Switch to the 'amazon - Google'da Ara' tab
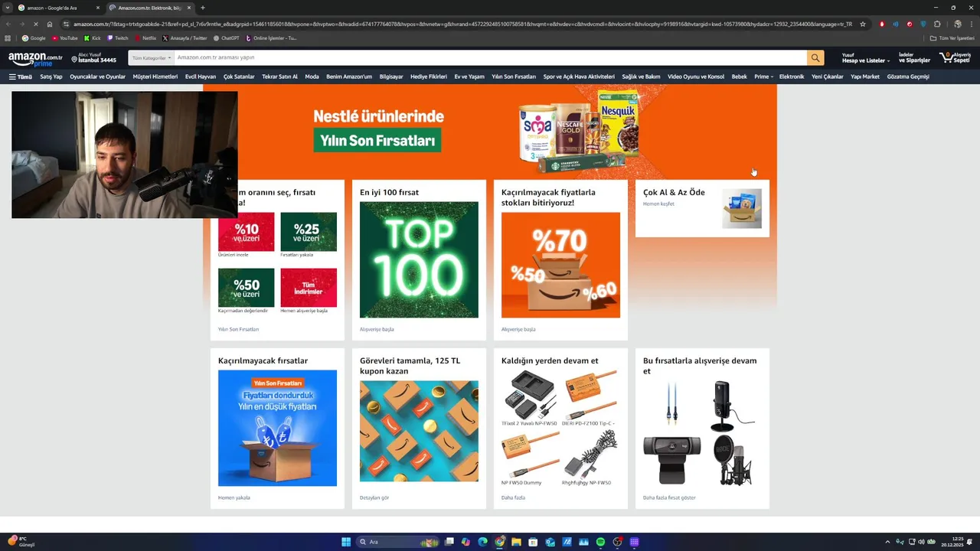Viewport: 980px width, 551px height. (x=58, y=8)
